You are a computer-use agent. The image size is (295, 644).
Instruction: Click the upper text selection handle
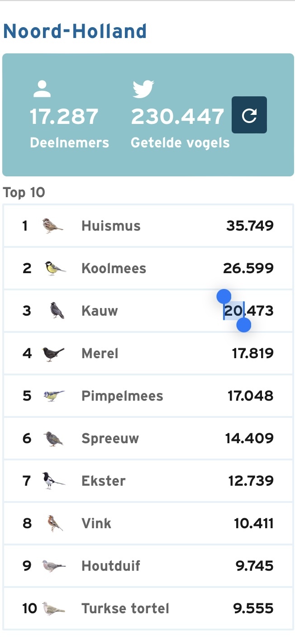[224, 297]
